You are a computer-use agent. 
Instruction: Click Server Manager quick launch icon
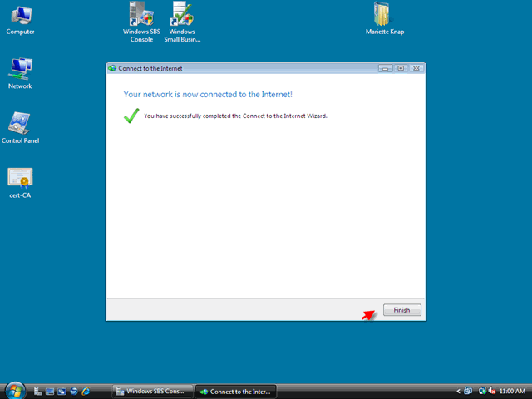point(37,392)
